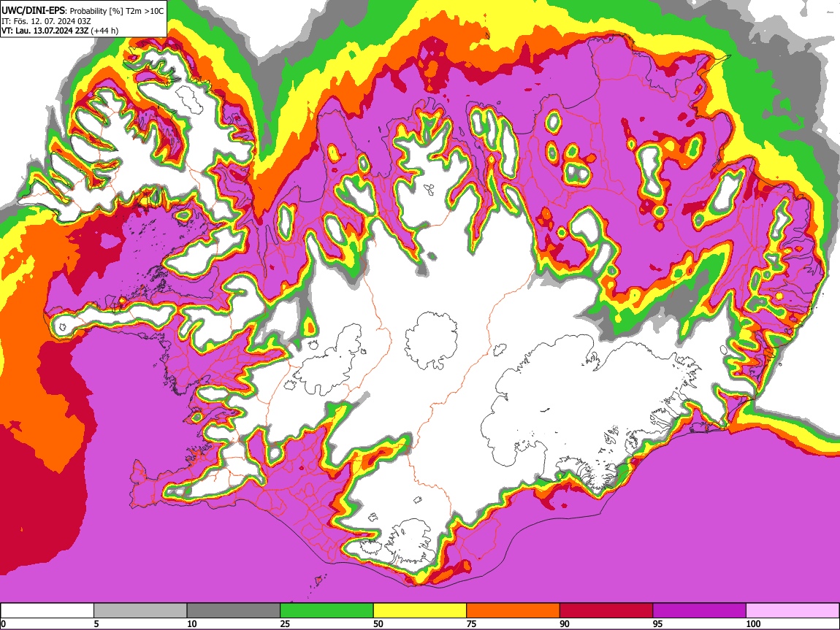Click the legend tick label '95'
Viewport: 840px width, 630px height.
tap(658, 623)
